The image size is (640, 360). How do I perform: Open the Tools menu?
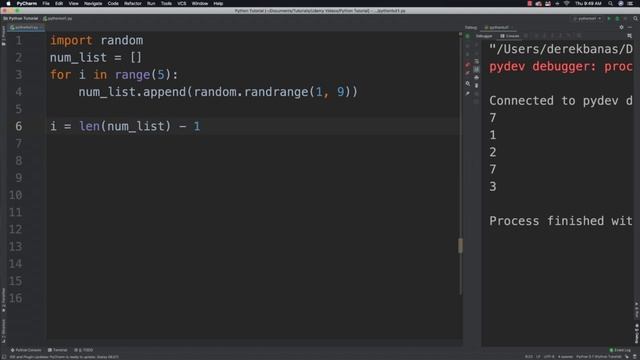pyautogui.click(x=166, y=3)
